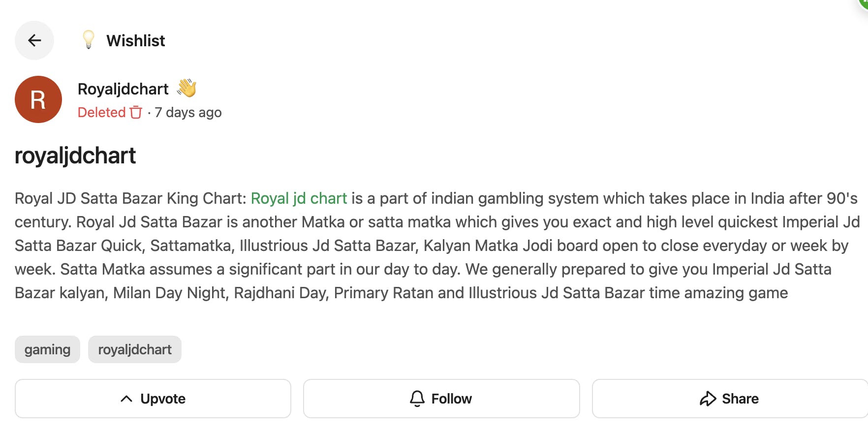Click the waving hand emoji
868x435 pixels.
pos(187,88)
